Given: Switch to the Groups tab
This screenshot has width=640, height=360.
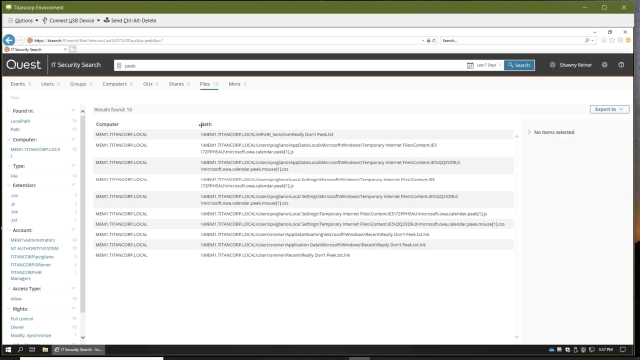Looking at the screenshot, I should pyautogui.click(x=80, y=84).
